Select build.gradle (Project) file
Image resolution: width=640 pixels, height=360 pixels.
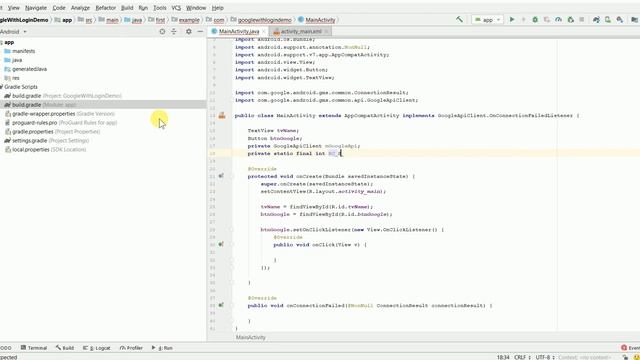pyautogui.click(x=63, y=96)
